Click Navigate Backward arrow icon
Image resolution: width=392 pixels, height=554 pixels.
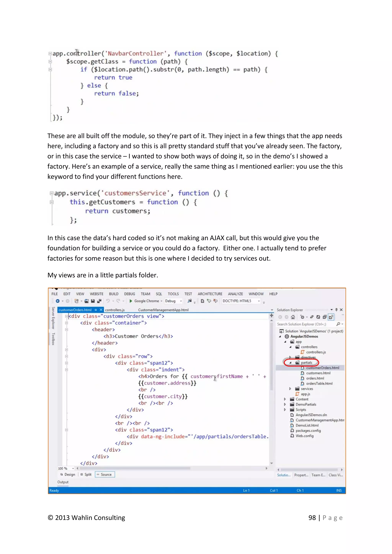pos(57,301)
